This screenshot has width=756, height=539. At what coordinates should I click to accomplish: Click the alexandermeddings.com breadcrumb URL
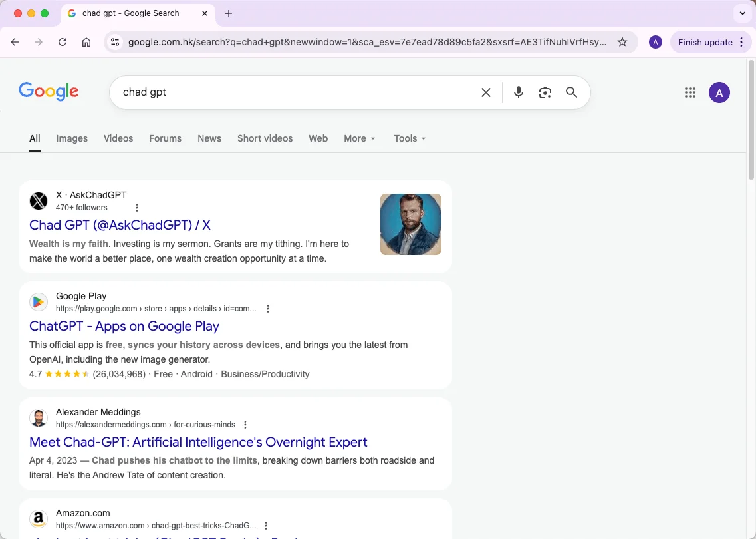coord(146,425)
